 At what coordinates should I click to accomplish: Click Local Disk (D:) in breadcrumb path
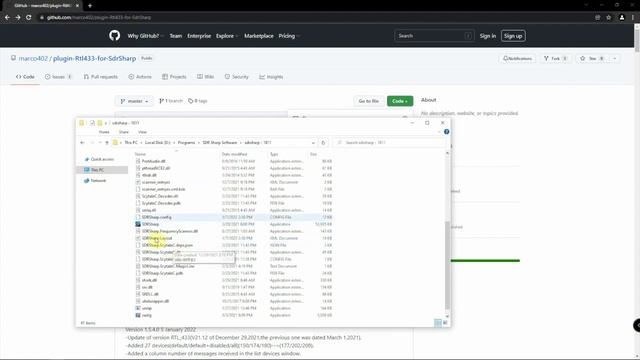click(x=158, y=142)
